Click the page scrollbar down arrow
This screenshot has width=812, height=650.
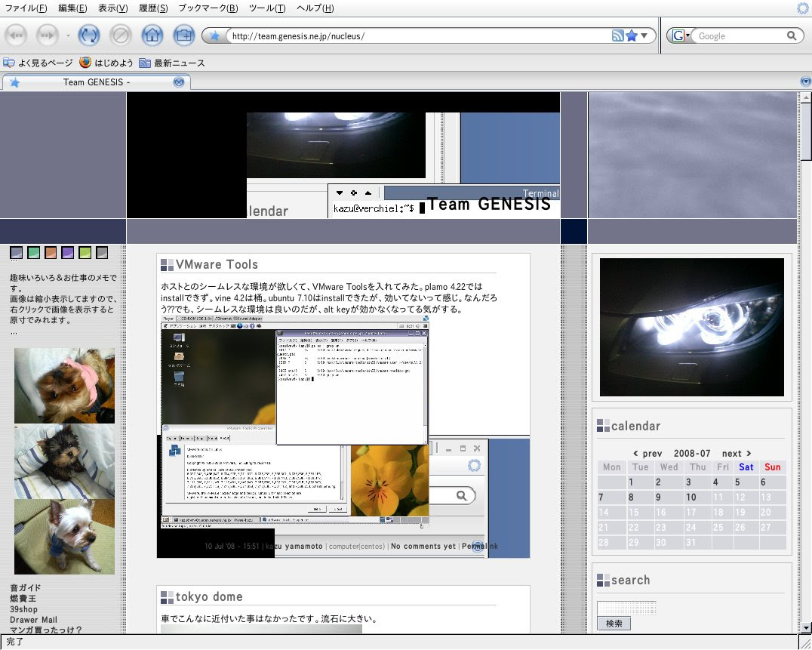click(x=805, y=627)
